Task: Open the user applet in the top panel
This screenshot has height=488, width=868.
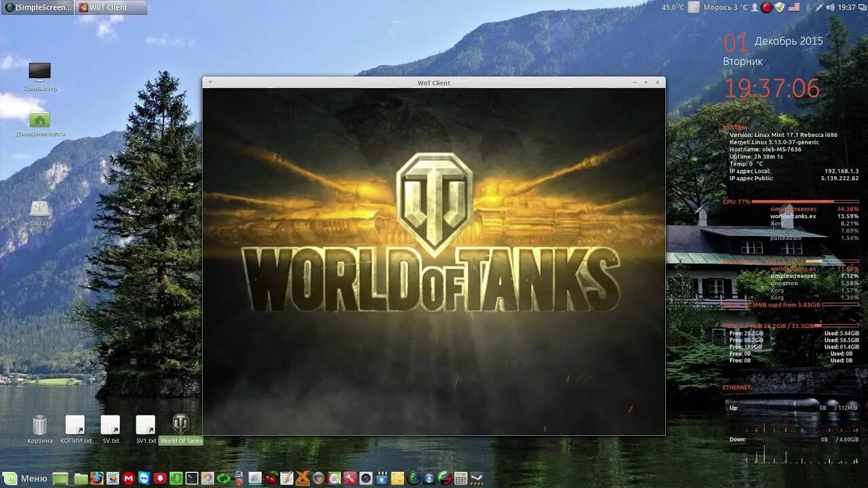Action: tap(755, 7)
